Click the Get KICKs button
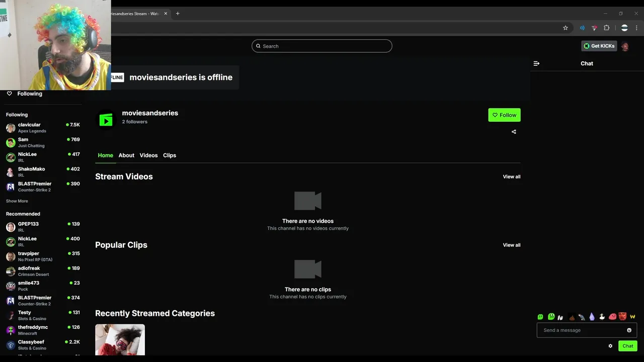This screenshot has height=362, width=644. 599,46
